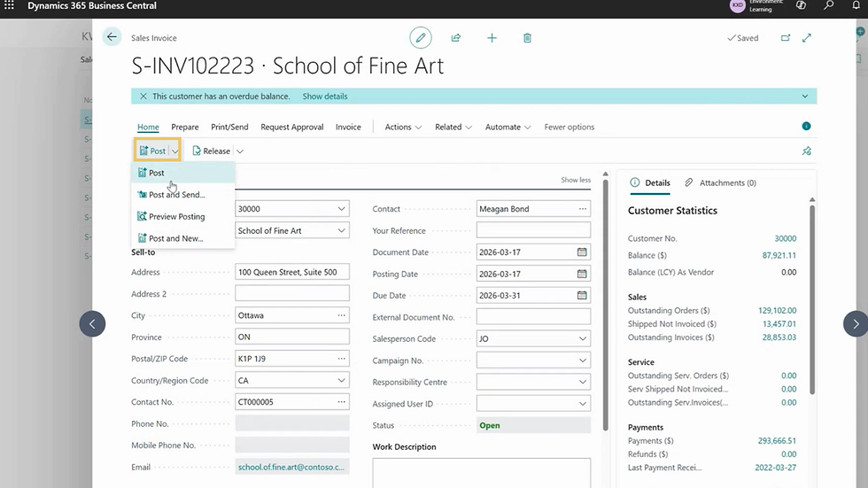868x488 pixels.
Task: Look up Postal/ZIP Code via its ellipsis
Action: click(341, 359)
